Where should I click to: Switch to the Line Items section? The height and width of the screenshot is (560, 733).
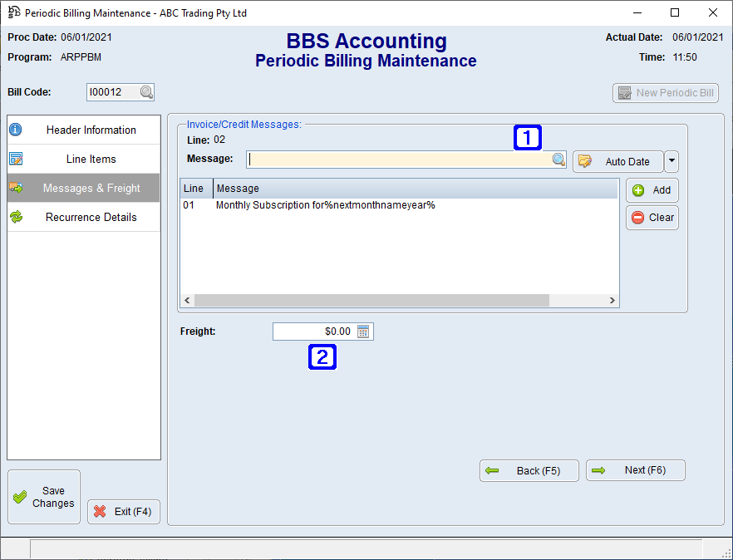[83, 158]
